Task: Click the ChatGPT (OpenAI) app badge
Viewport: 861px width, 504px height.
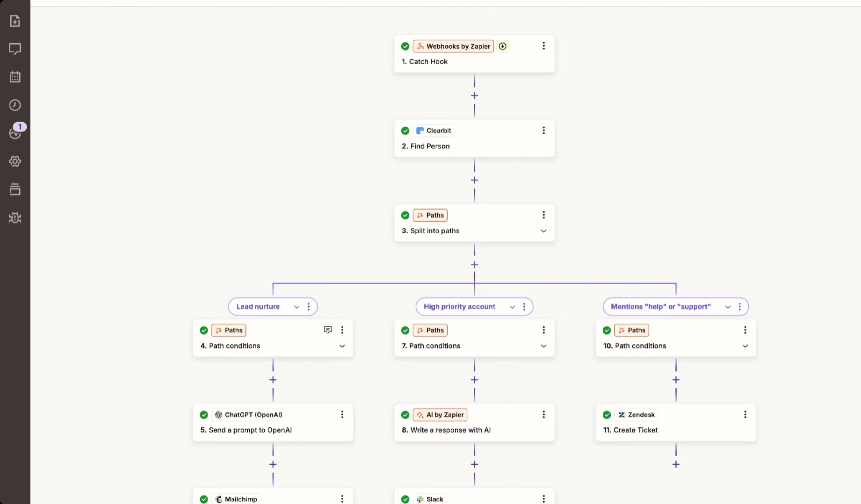Action: pos(248,415)
